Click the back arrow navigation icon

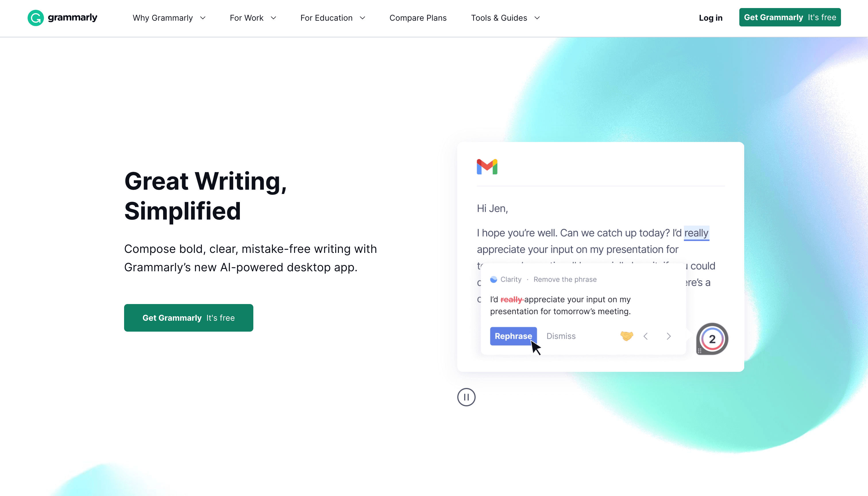(646, 336)
